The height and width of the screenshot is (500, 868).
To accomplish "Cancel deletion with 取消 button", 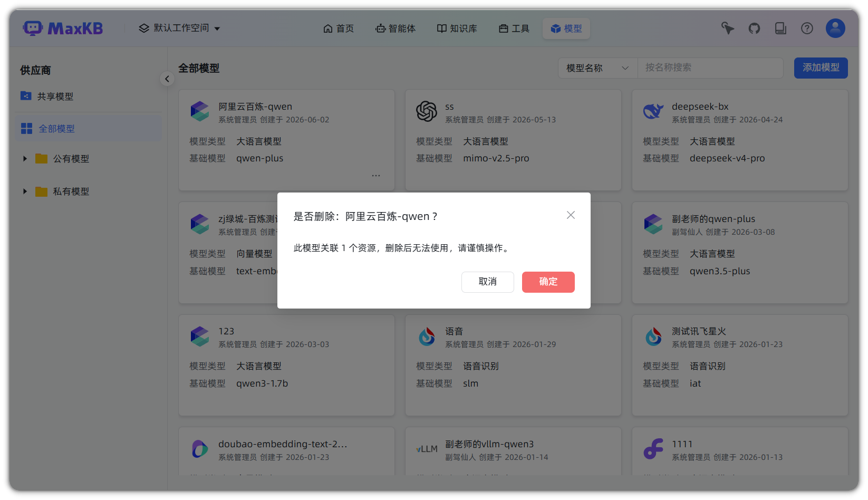I will [x=488, y=282].
